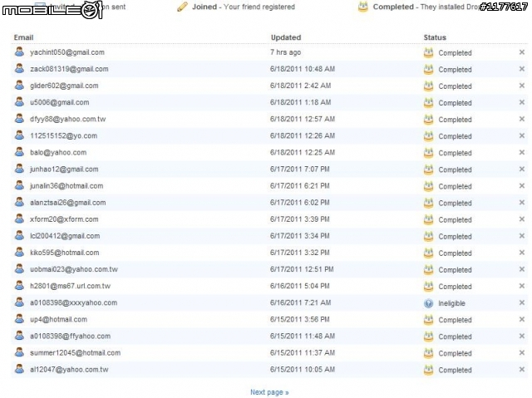Screen dimensions: 532x398
Task: Remove the alanztsai26@gmail.com referral
Action: 522,203
